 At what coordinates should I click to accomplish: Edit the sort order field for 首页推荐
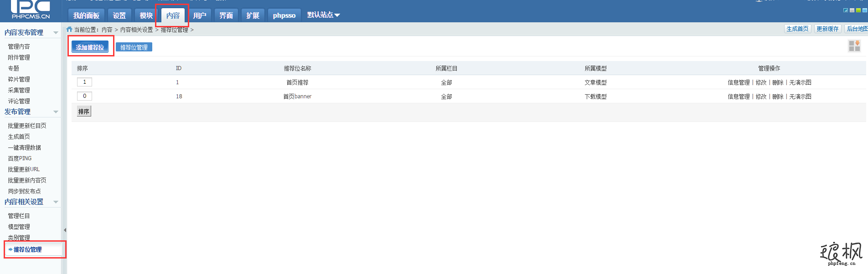(x=84, y=82)
